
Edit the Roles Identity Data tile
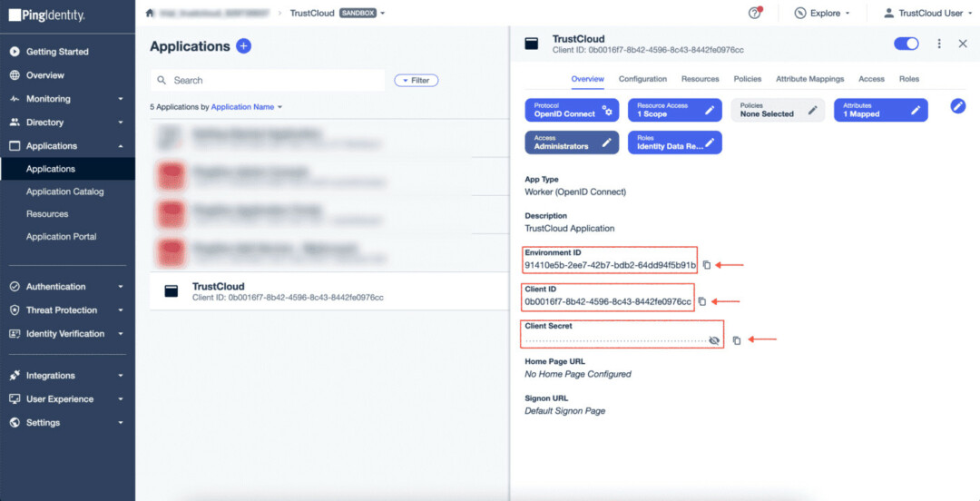[675, 142]
